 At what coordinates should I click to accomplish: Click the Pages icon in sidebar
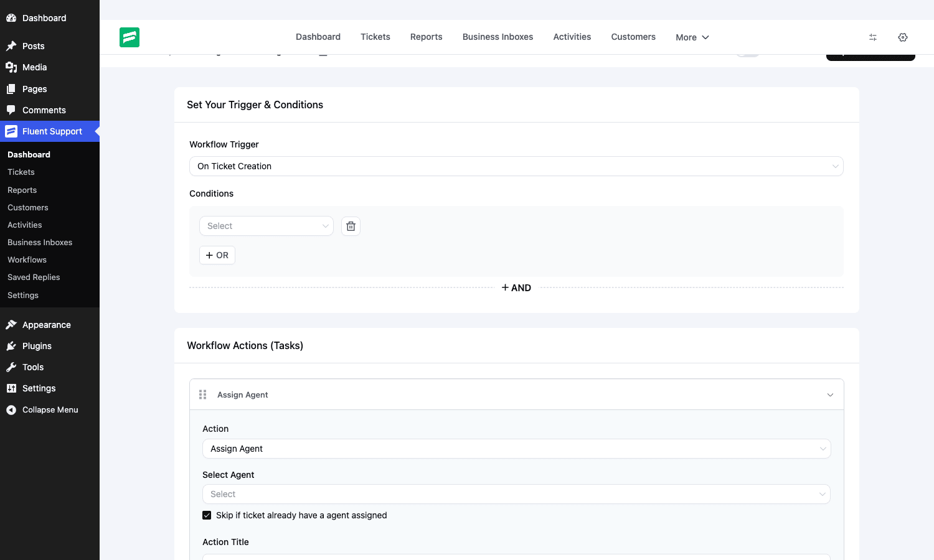click(11, 89)
